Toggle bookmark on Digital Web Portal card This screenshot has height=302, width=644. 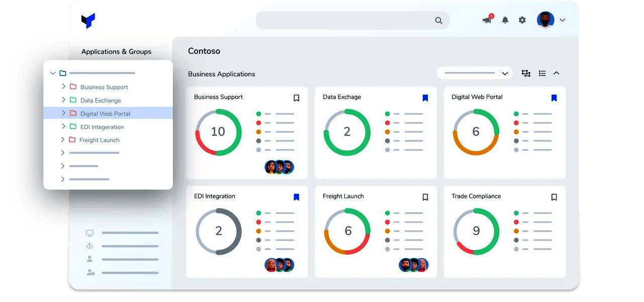click(x=554, y=98)
